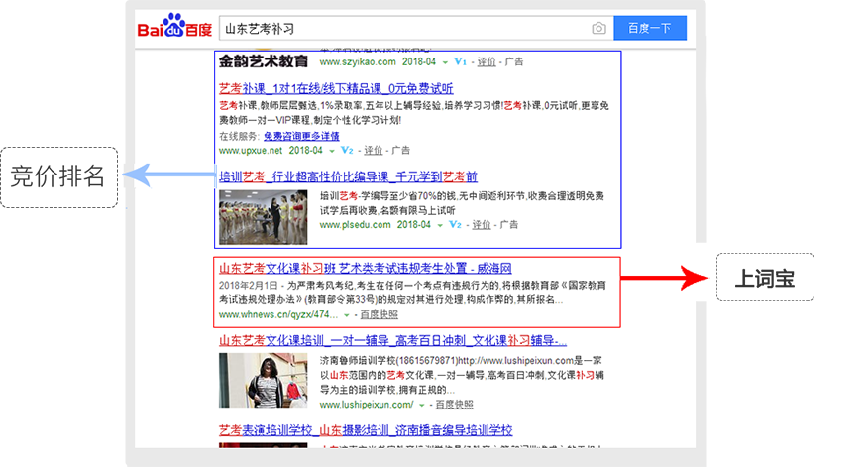Open result 山东艺考文化课培训_一对一辅导
Viewport: 868px width, 467px height.
392,340
